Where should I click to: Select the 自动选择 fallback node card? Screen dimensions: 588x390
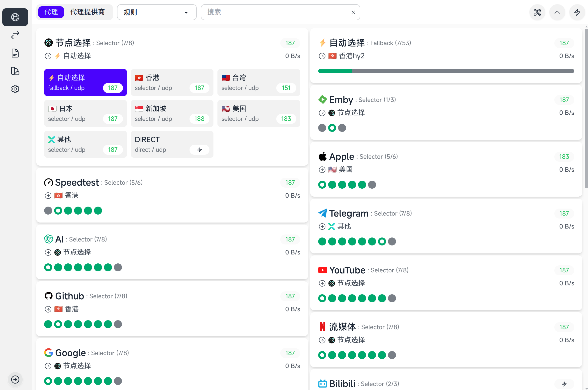pyautogui.click(x=86, y=82)
